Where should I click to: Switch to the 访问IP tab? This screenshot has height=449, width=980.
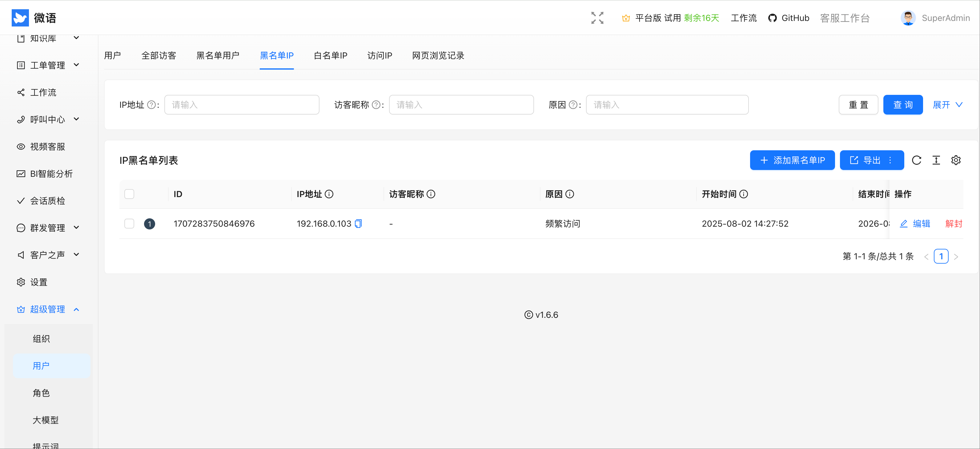(x=380, y=55)
